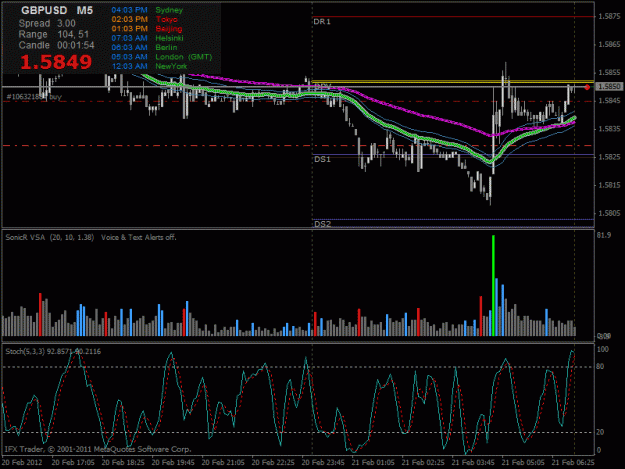This screenshot has width=625, height=469.
Task: Click the Helsinki 07:03 AM clock row
Action: [147, 38]
